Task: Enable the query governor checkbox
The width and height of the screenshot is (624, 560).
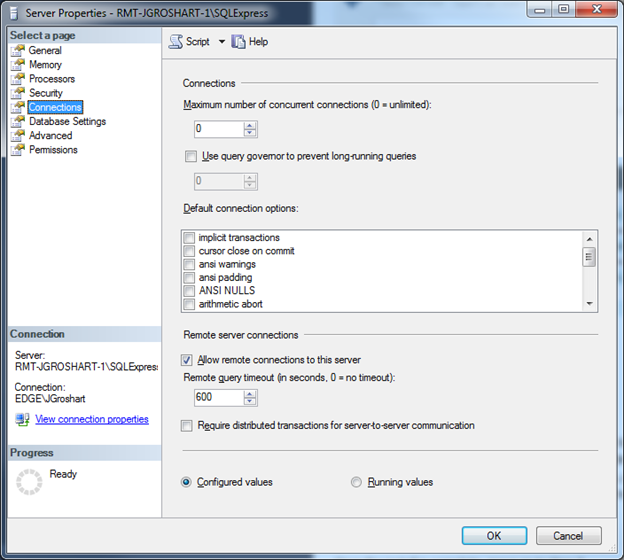Action: tap(191, 156)
